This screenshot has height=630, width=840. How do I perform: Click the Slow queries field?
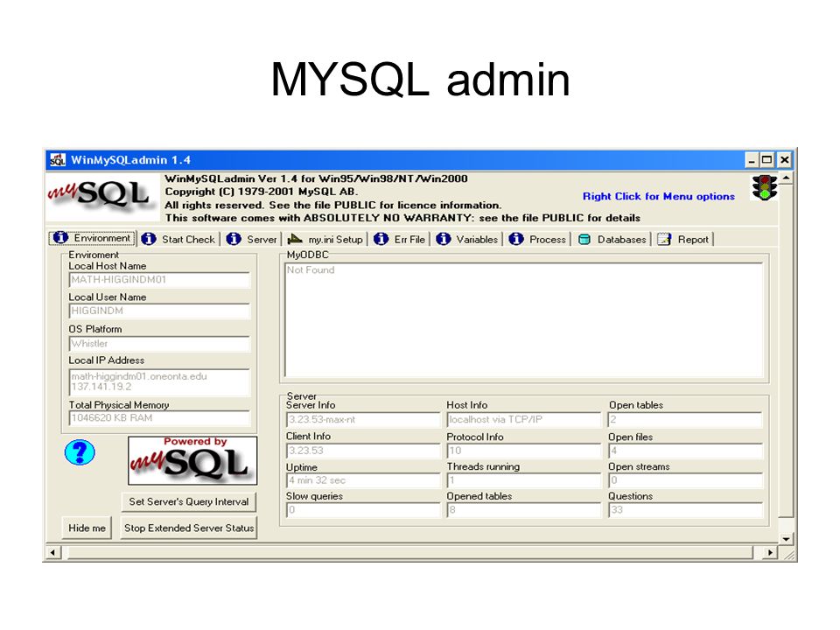[362, 510]
